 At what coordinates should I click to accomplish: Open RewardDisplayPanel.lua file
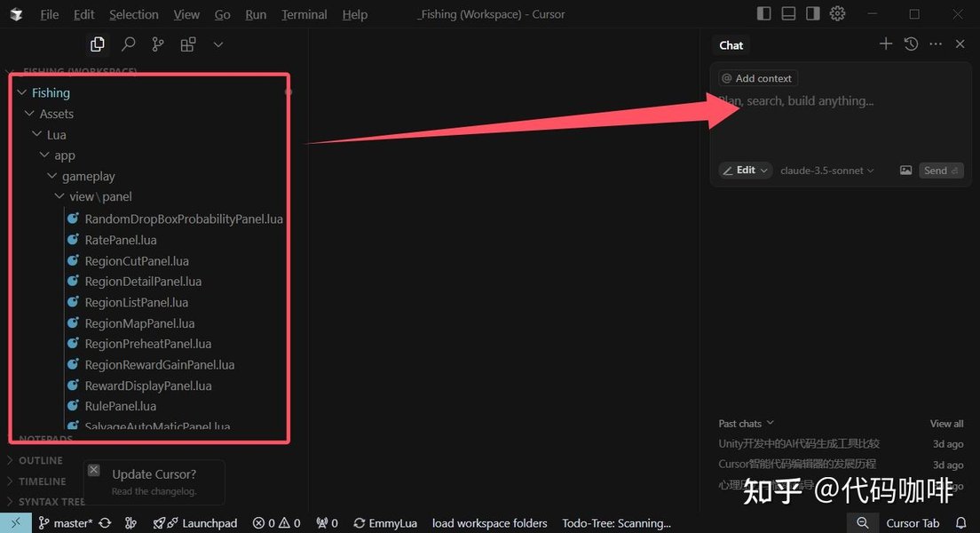(150, 386)
